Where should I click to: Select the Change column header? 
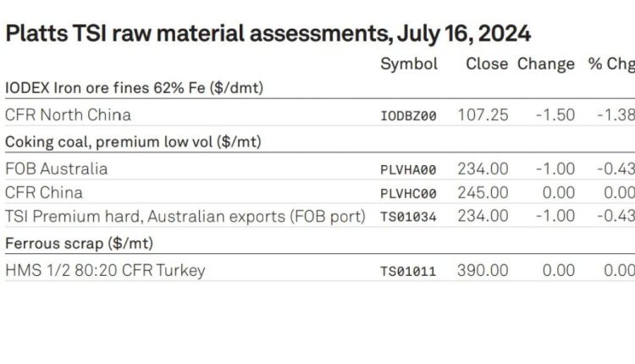click(x=546, y=64)
